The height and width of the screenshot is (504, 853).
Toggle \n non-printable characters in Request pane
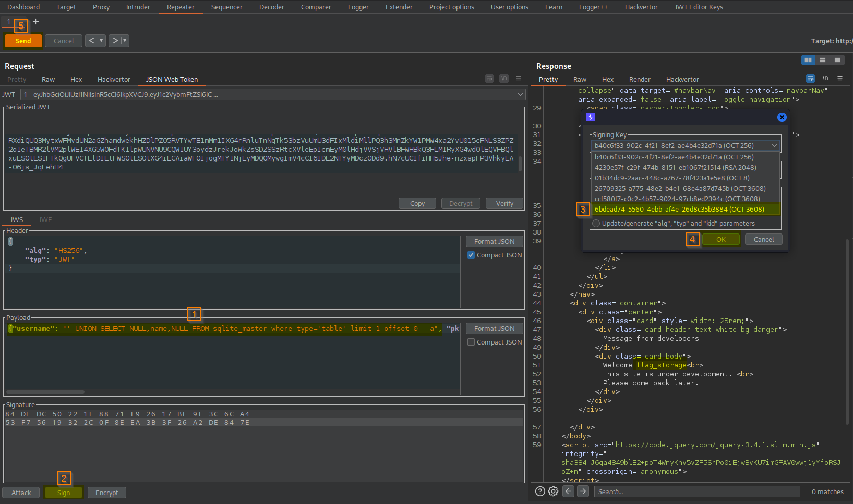coord(504,78)
